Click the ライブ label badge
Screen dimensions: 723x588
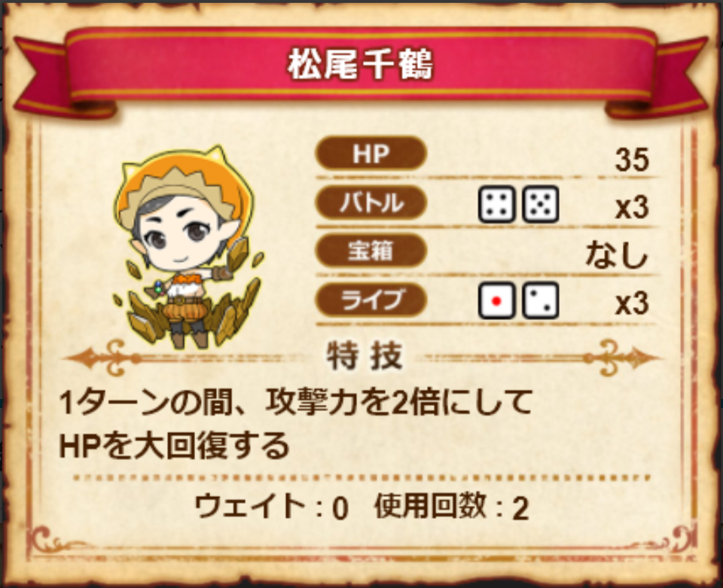click(371, 300)
